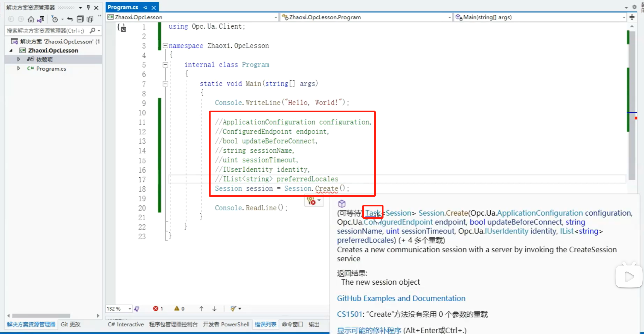Click the down arrow to next issue

coord(214,309)
